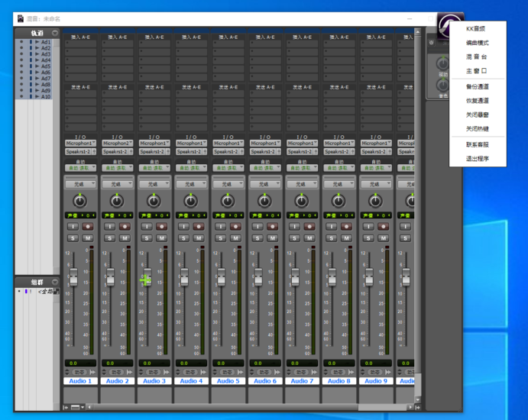
Task: Click the app icon in window title bar
Action: (21, 18)
